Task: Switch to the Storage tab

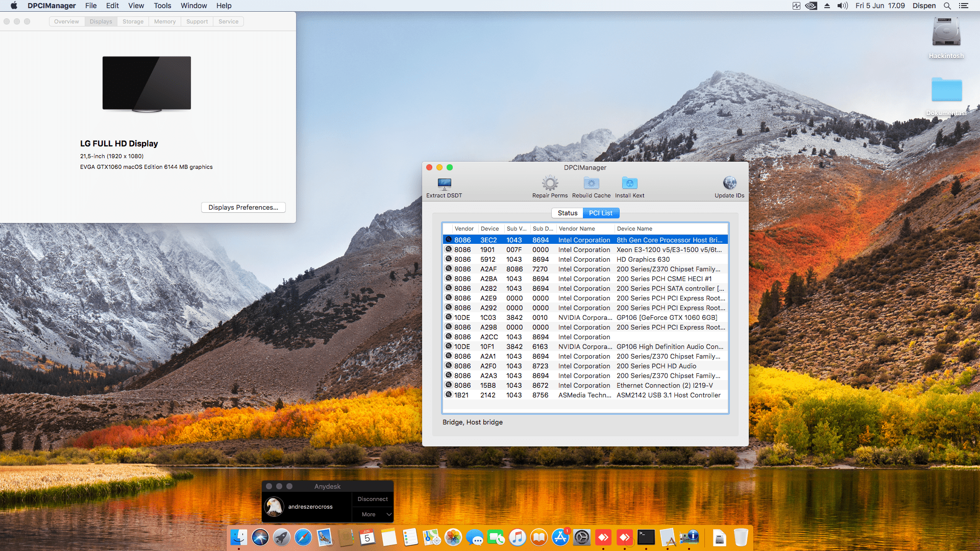Action: click(133, 21)
